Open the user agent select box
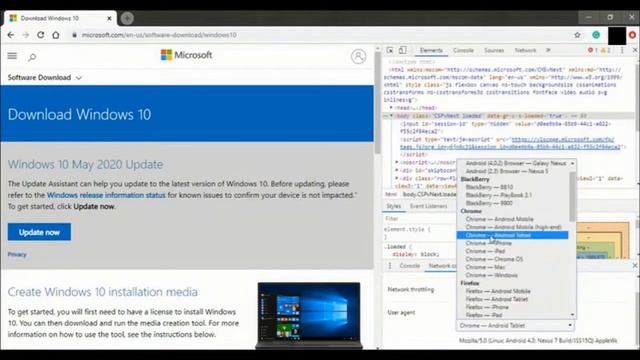The width and height of the screenshot is (640, 360). pos(516,325)
